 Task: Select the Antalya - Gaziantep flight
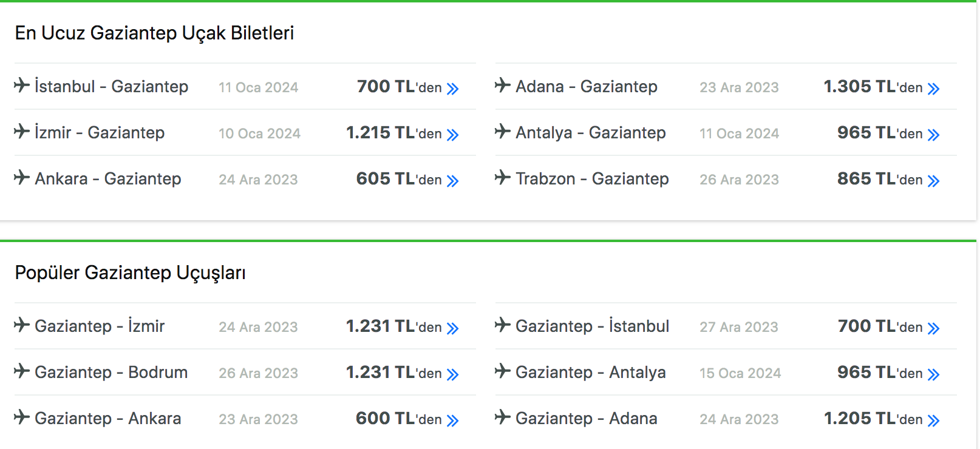pos(590,132)
